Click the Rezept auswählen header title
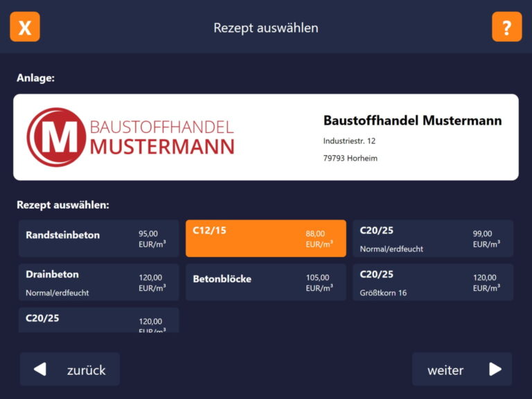The height and width of the screenshot is (399, 532). pos(266,28)
